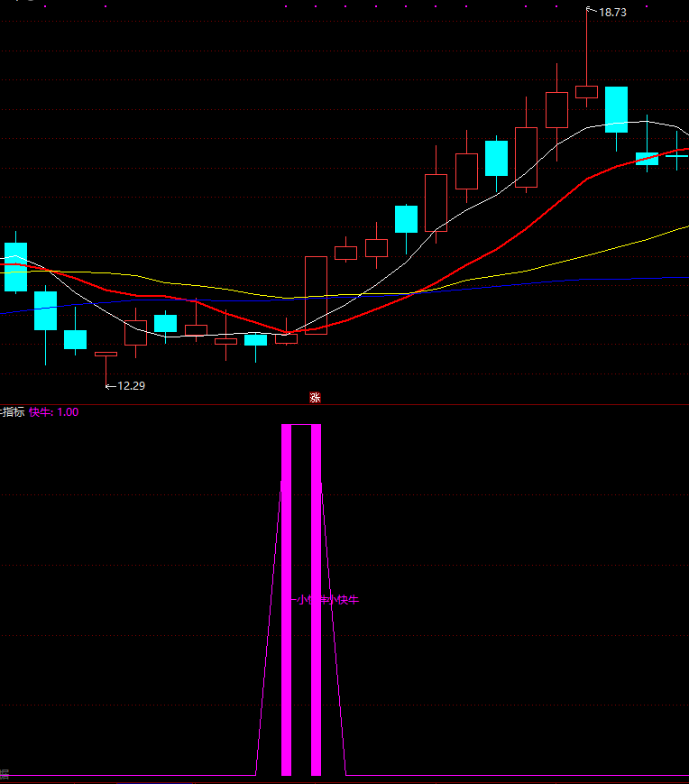Click the 12.29 low price label

coord(131,386)
